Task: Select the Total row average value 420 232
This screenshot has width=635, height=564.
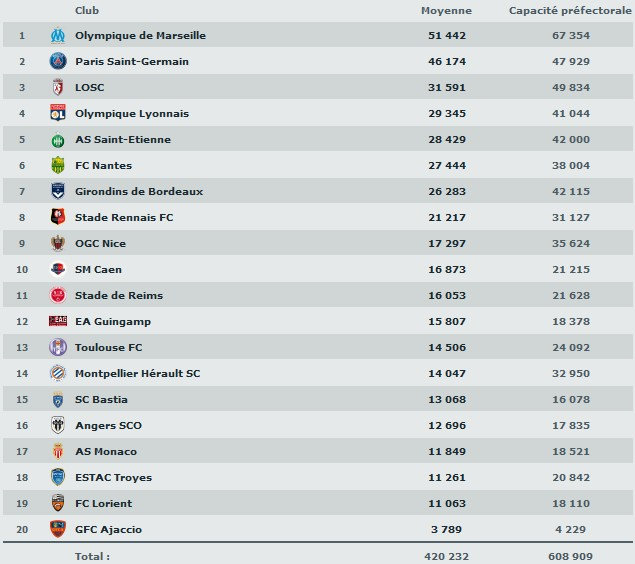Action: pos(444,555)
